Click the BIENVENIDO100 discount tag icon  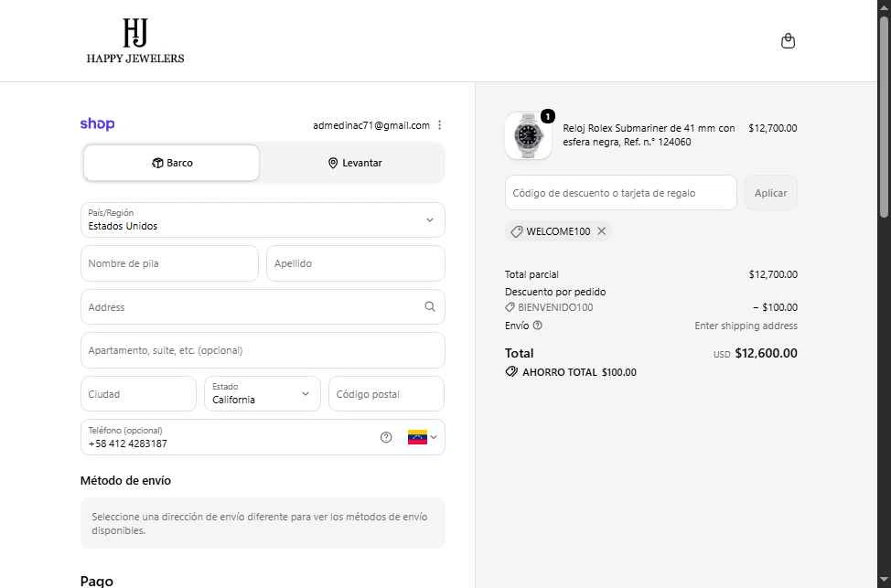tap(510, 307)
